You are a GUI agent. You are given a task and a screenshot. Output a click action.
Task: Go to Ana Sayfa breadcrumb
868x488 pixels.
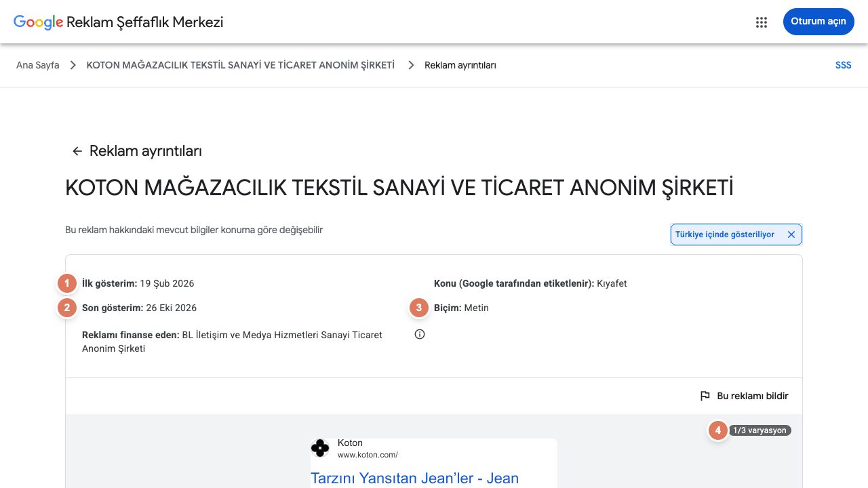click(x=37, y=65)
